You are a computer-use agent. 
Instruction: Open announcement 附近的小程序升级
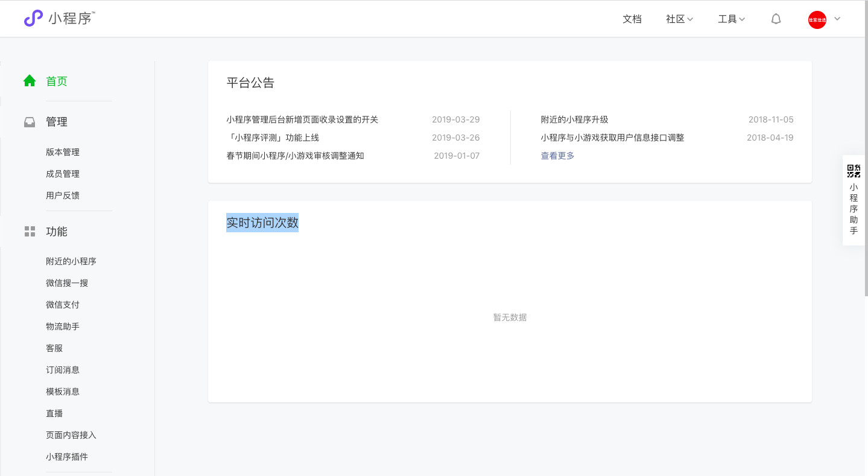tap(574, 119)
